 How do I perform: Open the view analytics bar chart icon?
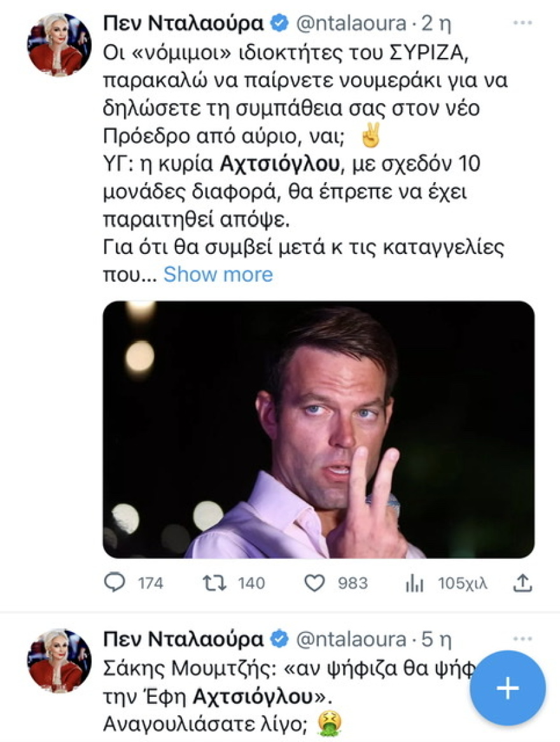(414, 582)
